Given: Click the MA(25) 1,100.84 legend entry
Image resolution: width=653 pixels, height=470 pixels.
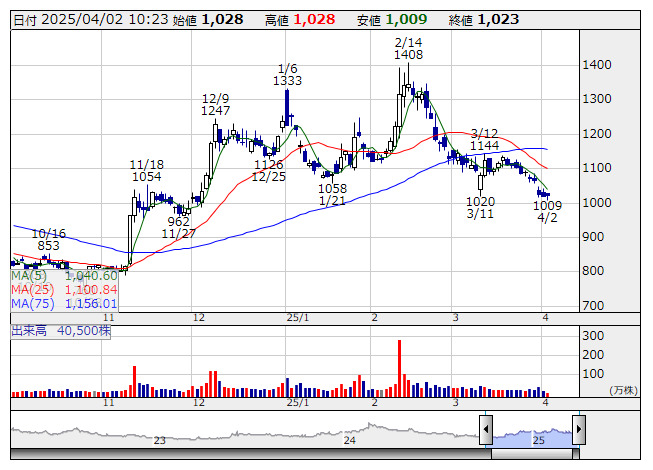Looking at the screenshot, I should point(65,290).
